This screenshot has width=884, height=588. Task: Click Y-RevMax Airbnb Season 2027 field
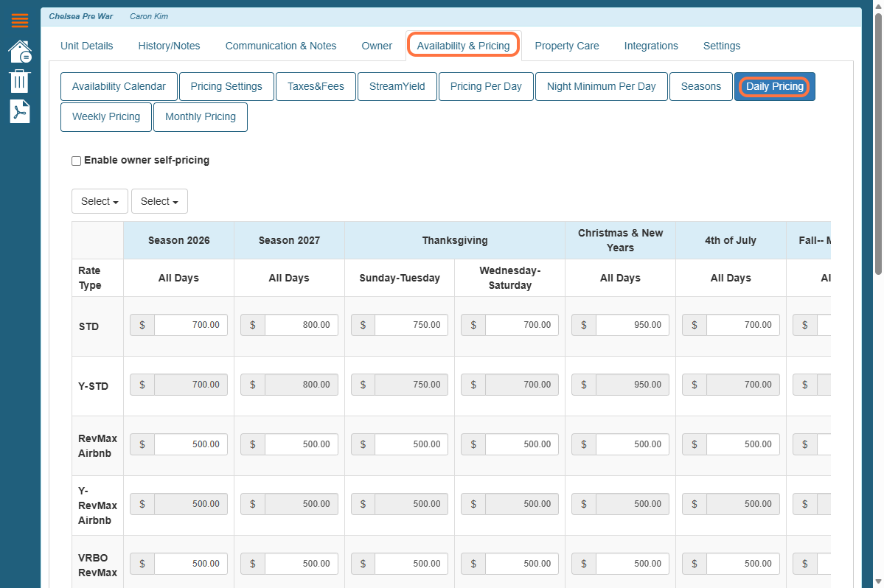(x=301, y=504)
